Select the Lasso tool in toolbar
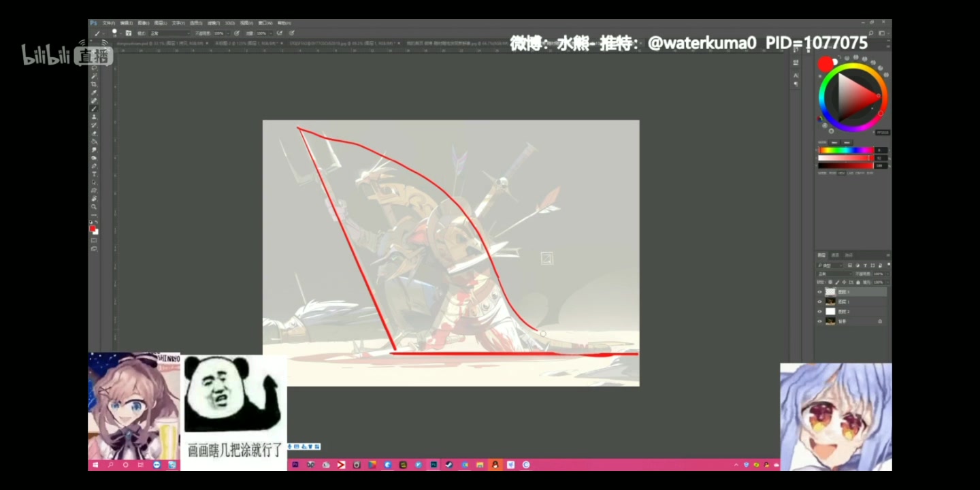 [94, 68]
